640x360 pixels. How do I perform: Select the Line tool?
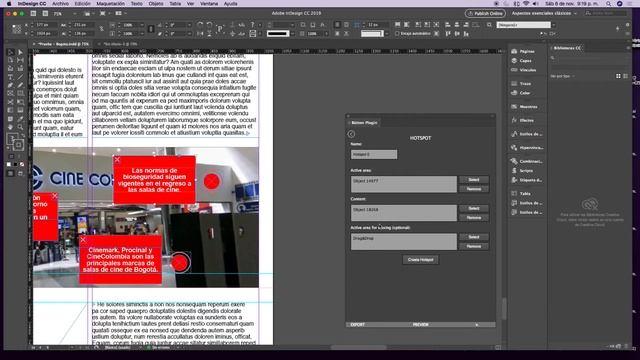point(20,77)
